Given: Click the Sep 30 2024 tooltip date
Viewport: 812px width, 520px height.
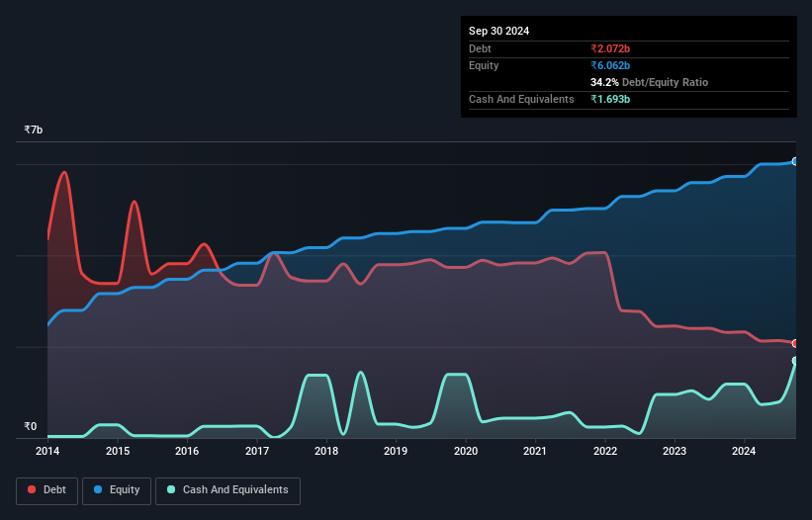Looking at the screenshot, I should (498, 31).
